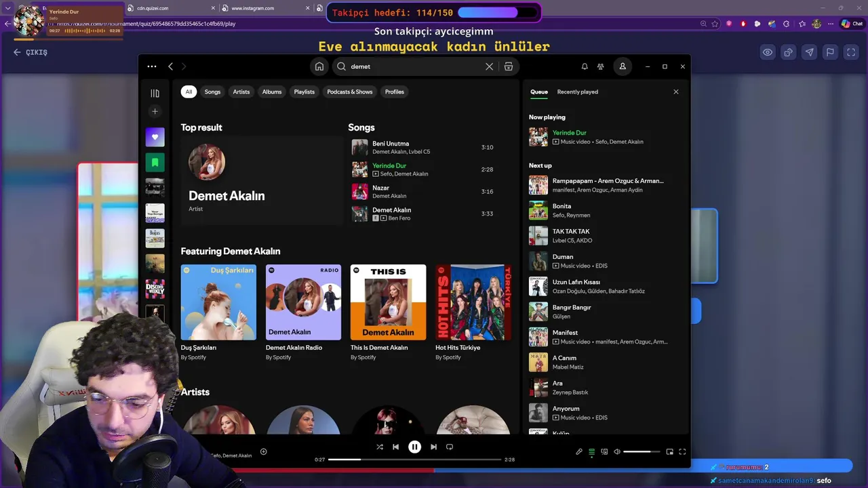Screen dimensions: 868x488
Task: Enter quiz page fullscreen icon
Action: [851, 52]
